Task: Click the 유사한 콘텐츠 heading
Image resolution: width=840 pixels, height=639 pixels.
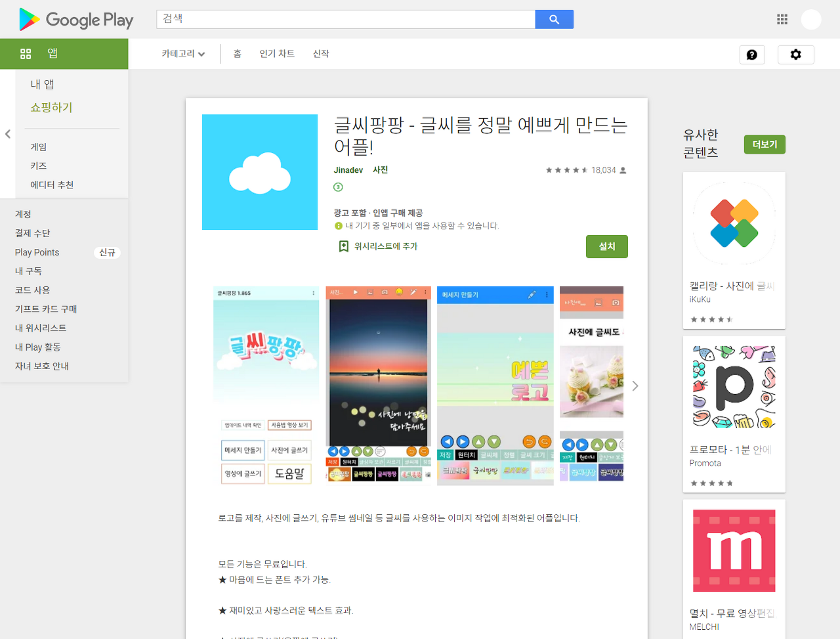Action: (x=701, y=143)
